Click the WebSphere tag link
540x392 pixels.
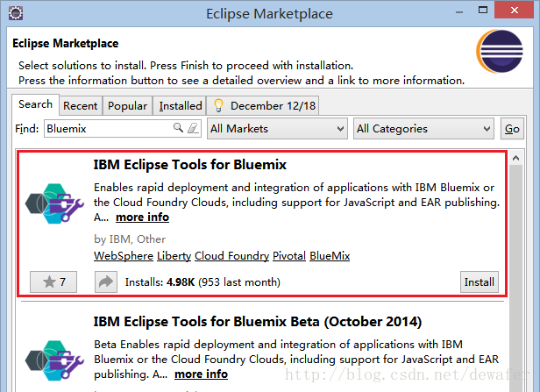124,256
